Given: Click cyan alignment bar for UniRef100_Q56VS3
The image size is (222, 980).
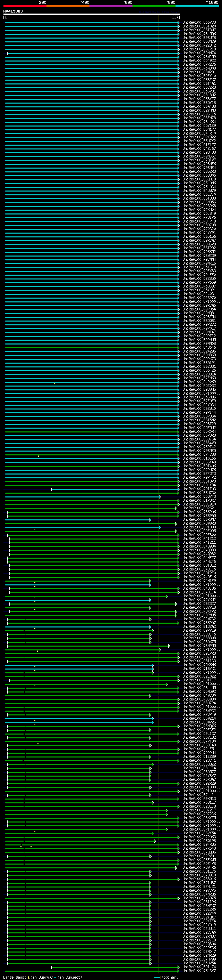Looking at the screenshot, I should (92, 23).
